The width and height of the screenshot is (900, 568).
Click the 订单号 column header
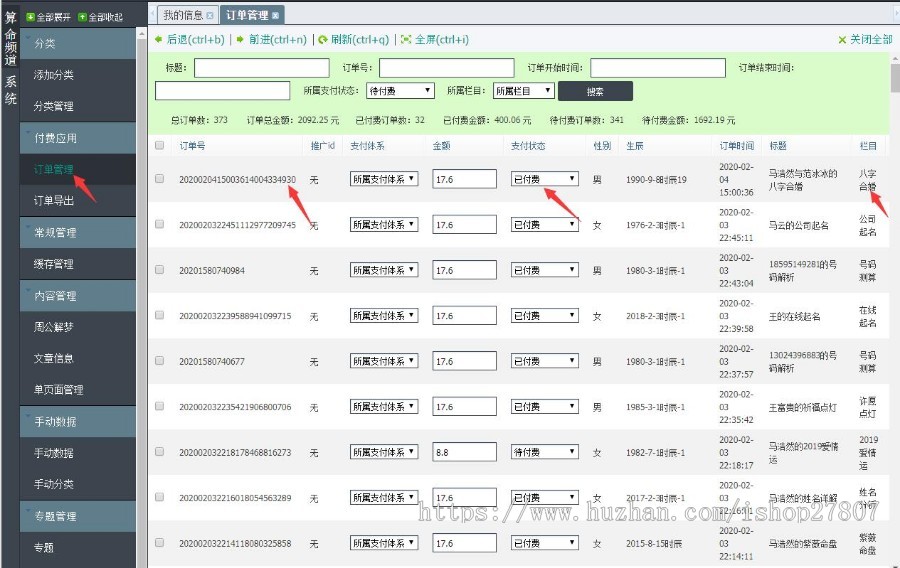(192, 146)
